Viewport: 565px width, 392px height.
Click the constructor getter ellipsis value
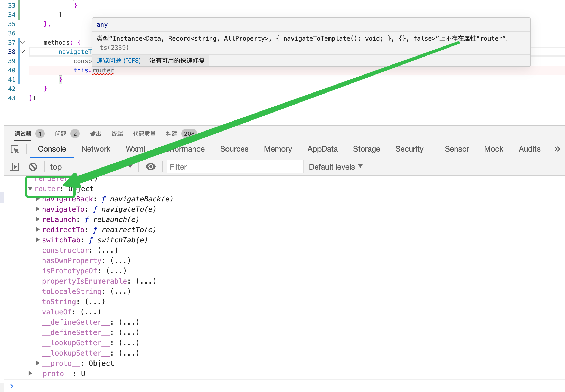click(x=108, y=250)
